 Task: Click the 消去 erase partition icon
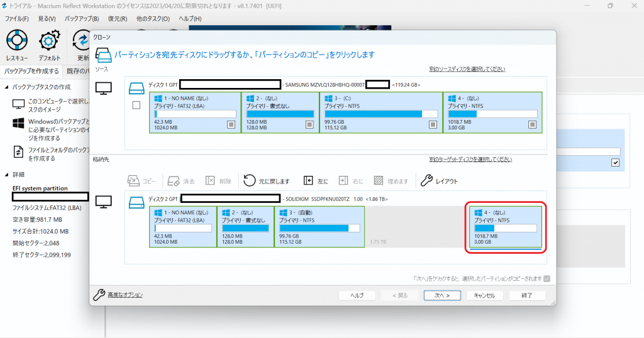click(x=174, y=180)
